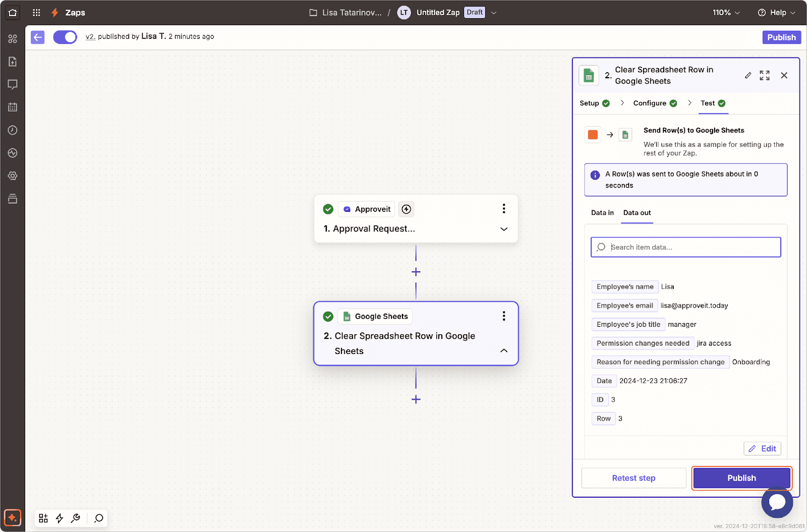Open the chat support bubble
This screenshot has width=807, height=532.
click(777, 502)
